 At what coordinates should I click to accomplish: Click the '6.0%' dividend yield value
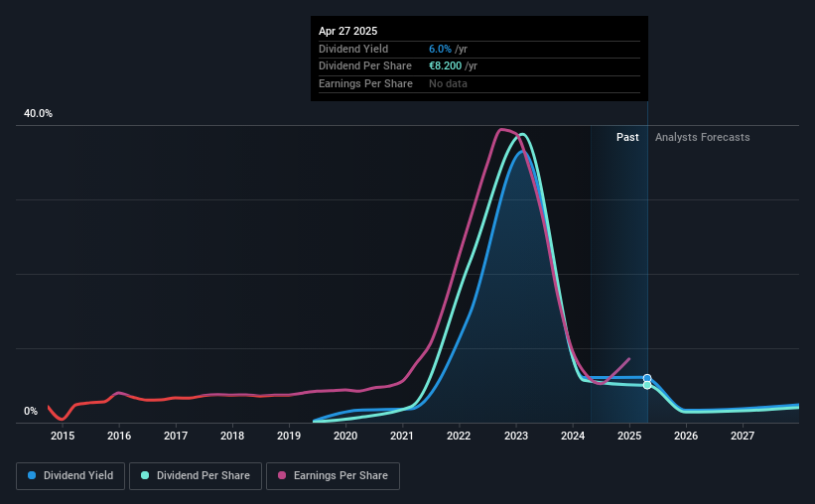pyautogui.click(x=440, y=49)
